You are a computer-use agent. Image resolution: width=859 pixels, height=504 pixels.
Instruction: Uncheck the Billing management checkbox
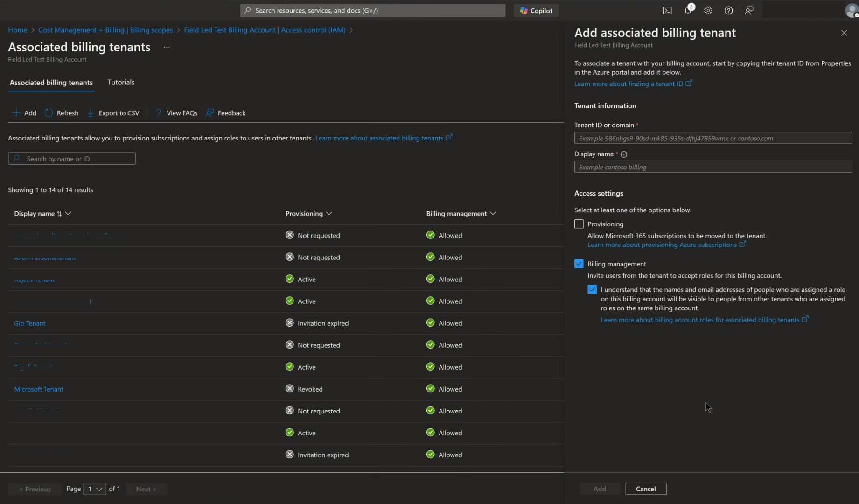(579, 264)
